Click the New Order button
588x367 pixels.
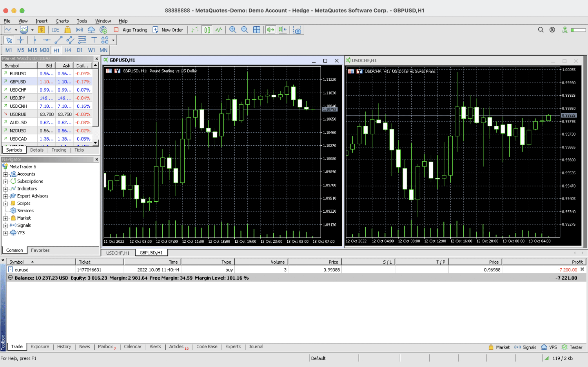point(168,30)
